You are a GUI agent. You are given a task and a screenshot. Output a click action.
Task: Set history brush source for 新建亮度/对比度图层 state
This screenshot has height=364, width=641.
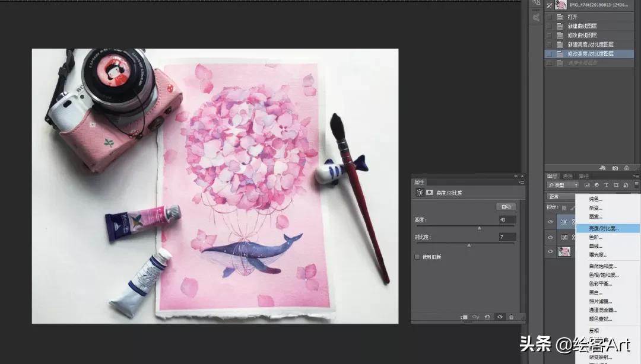(x=550, y=44)
